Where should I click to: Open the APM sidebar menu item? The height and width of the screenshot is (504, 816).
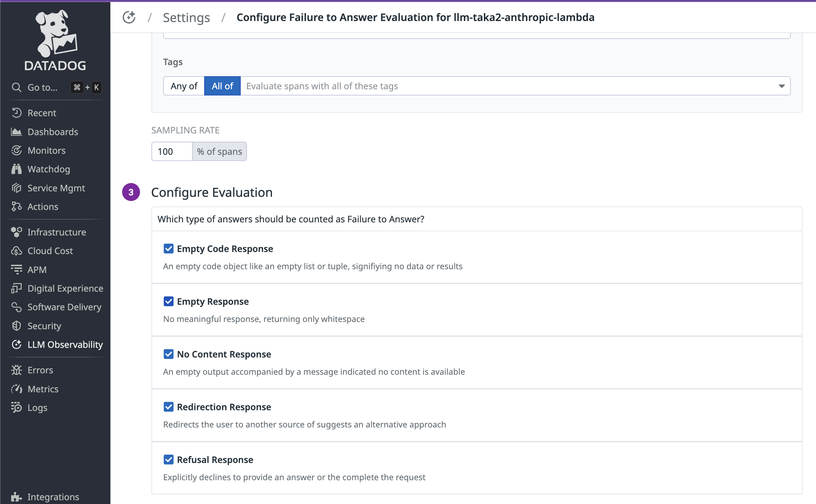[37, 270]
